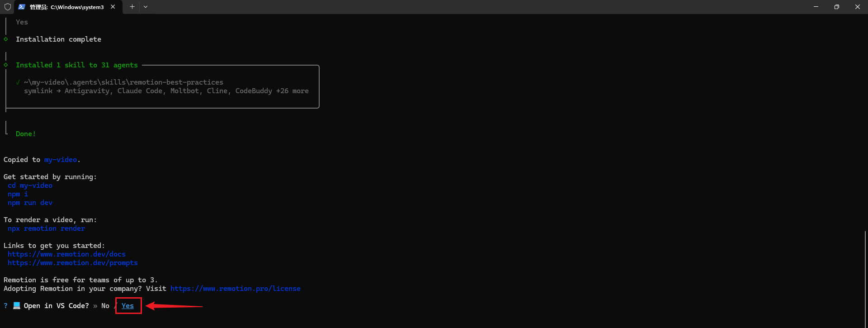Restore down the terminal window
This screenshot has width=868, height=328.
click(837, 7)
